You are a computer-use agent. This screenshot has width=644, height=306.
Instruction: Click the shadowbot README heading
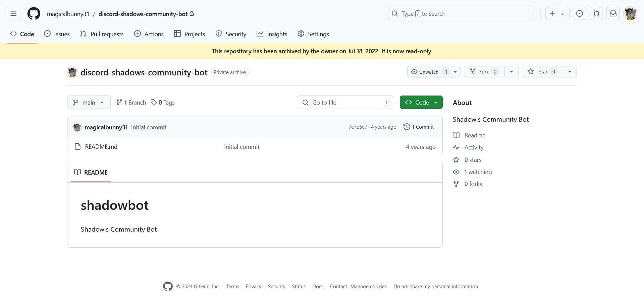(115, 205)
